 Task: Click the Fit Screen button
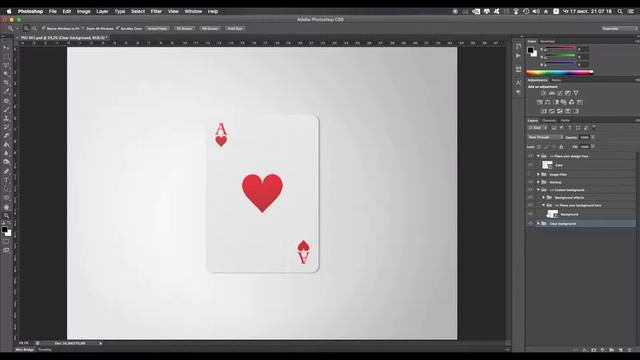(x=184, y=29)
